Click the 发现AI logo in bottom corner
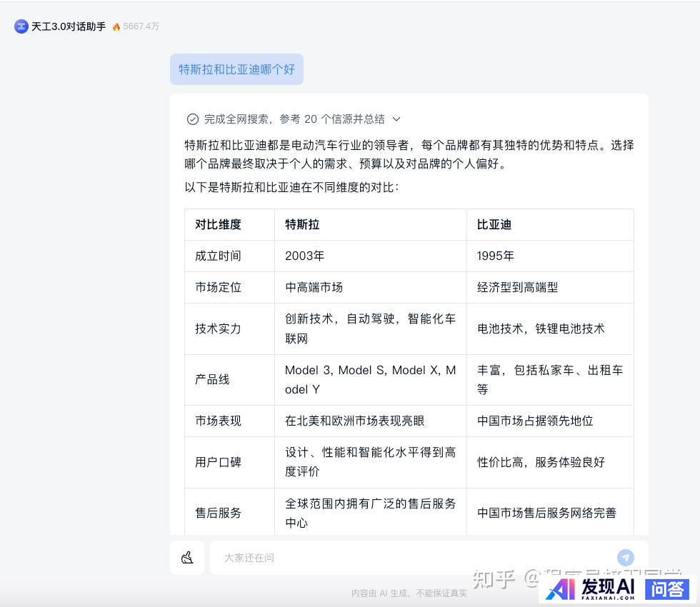 (x=591, y=588)
